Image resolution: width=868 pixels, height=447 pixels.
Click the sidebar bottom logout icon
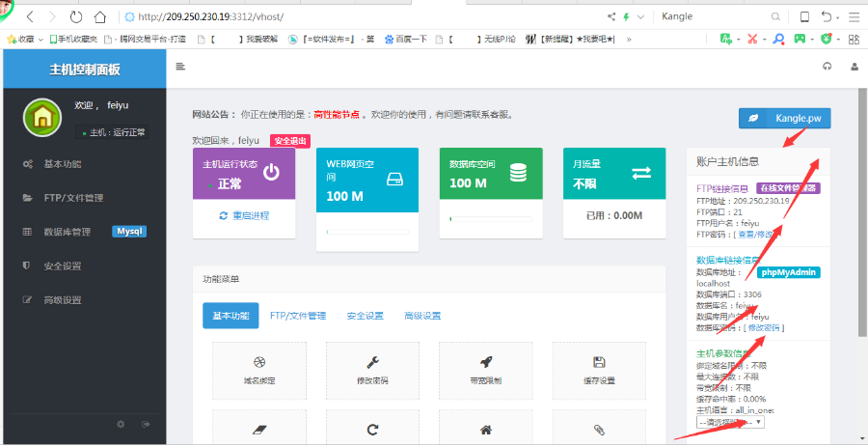[x=147, y=424]
